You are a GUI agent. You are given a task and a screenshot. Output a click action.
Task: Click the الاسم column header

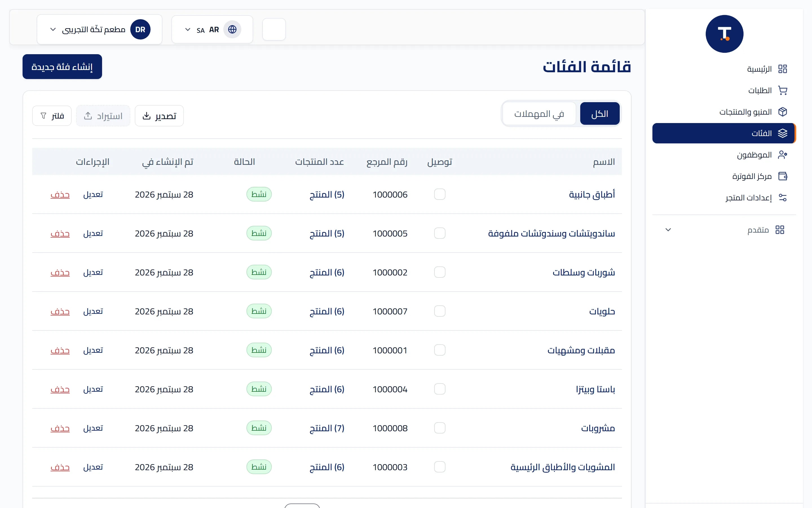point(604,162)
